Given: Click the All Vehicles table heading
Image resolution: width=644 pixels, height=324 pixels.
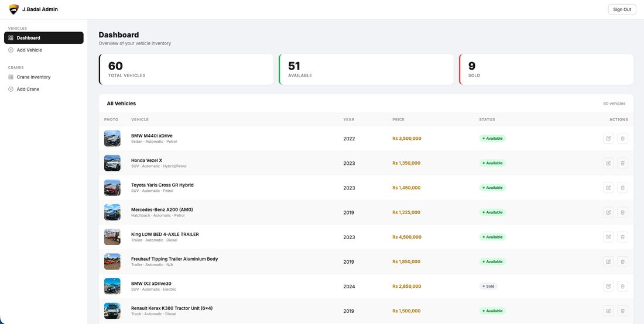Looking at the screenshot, I should [x=121, y=104].
